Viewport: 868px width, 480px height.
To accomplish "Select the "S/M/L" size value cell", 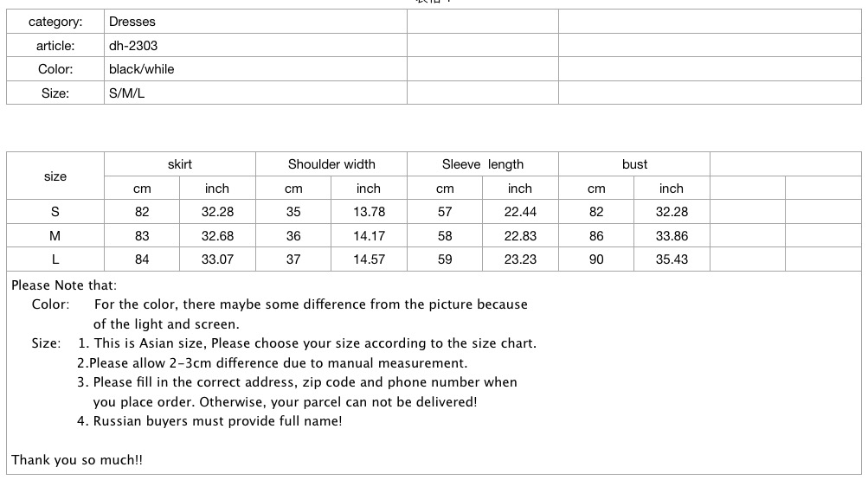I will [x=126, y=93].
